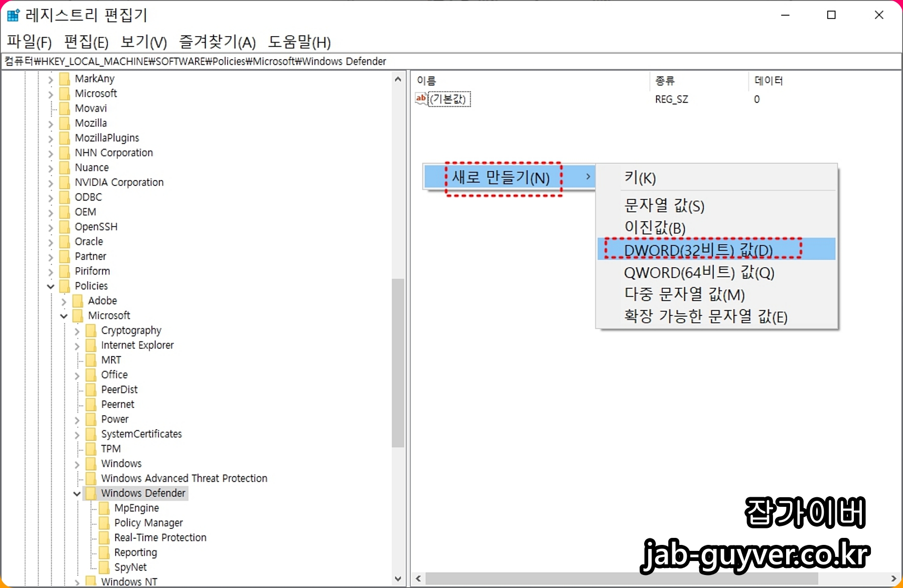Click the MozillaPlugins folder icon
Viewport: 903px width, 588px height.
(65, 138)
